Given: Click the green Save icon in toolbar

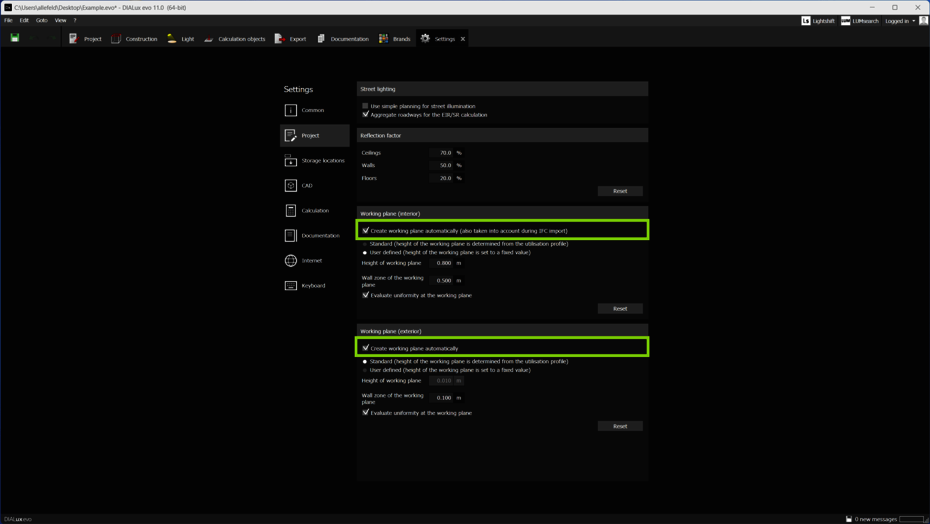Looking at the screenshot, I should tap(15, 38).
